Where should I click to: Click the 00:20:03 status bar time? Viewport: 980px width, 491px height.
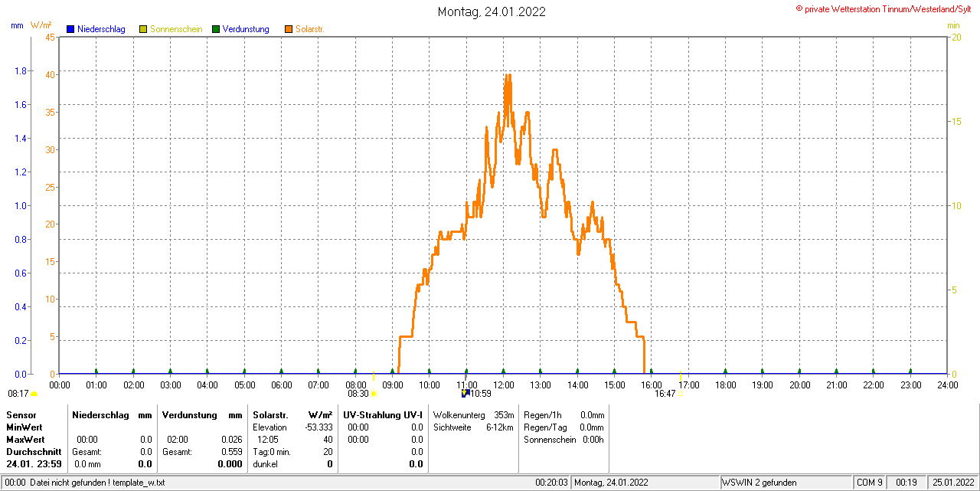tap(551, 483)
